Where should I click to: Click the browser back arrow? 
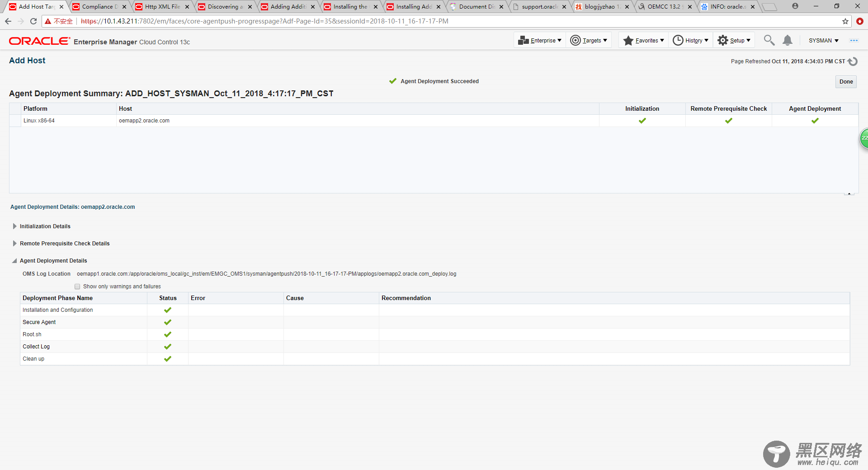pyautogui.click(x=8, y=21)
